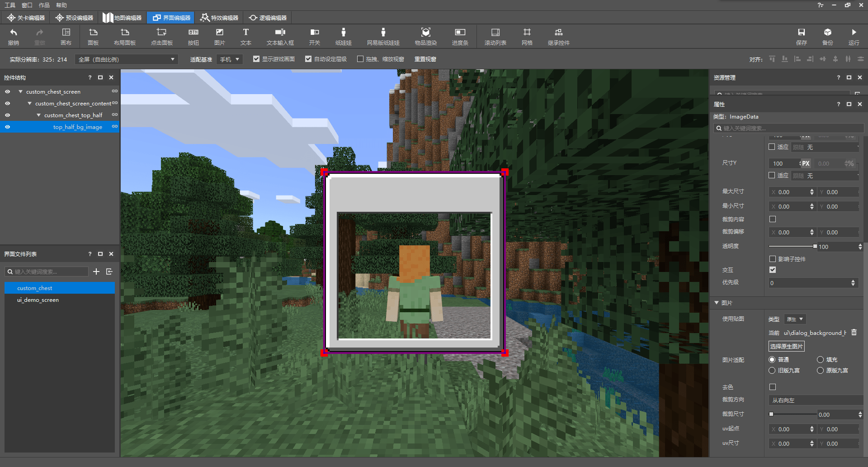This screenshot has height=467, width=868.
Task: Click the align top edges icon
Action: click(772, 59)
